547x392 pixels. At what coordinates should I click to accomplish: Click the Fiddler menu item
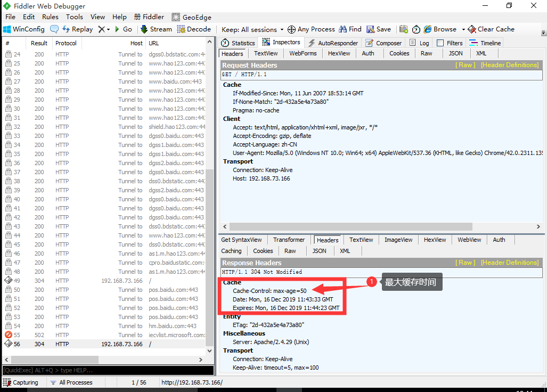pos(149,17)
